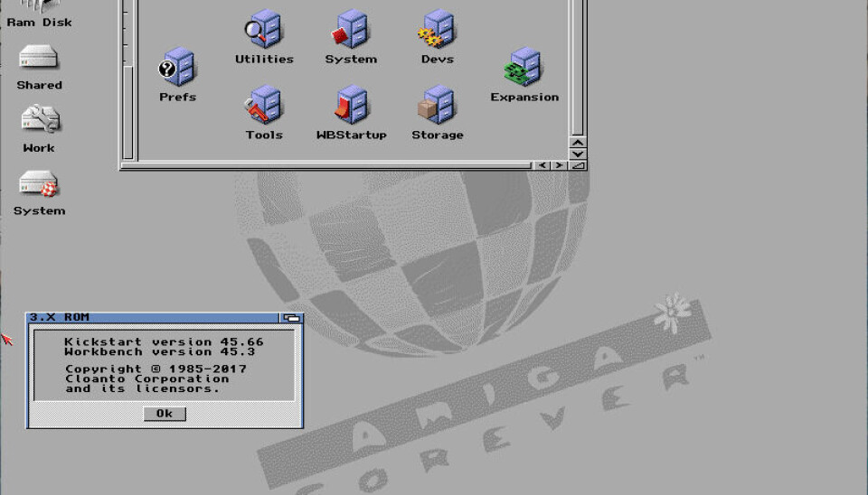Click the scroll right arrow of drawer window

[x=559, y=165]
